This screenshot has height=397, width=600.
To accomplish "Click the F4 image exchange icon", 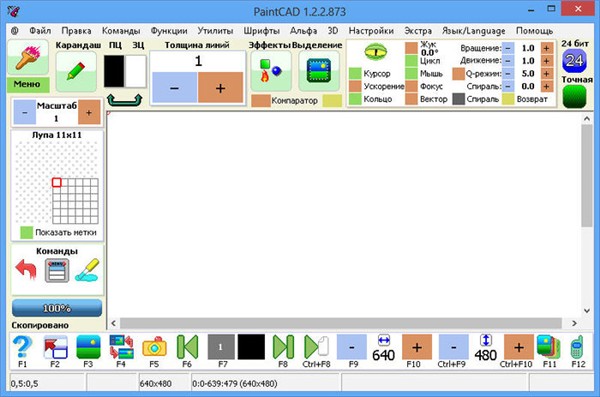I will coord(121,347).
